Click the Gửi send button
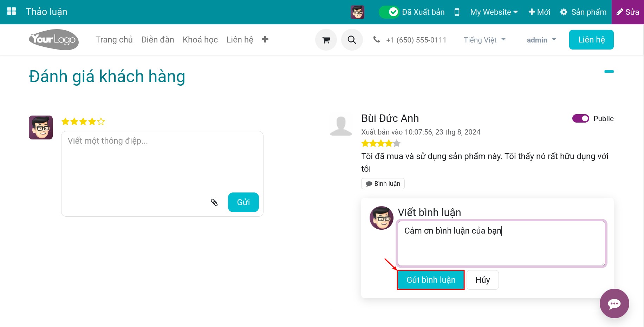Image resolution: width=644 pixels, height=327 pixels. pyautogui.click(x=243, y=202)
